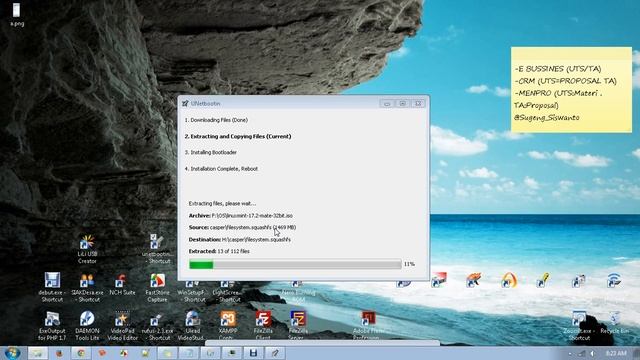Launch LiLi USB Creator shortcut
Image resolution: width=640 pixels, height=360 pixels.
pyautogui.click(x=87, y=249)
